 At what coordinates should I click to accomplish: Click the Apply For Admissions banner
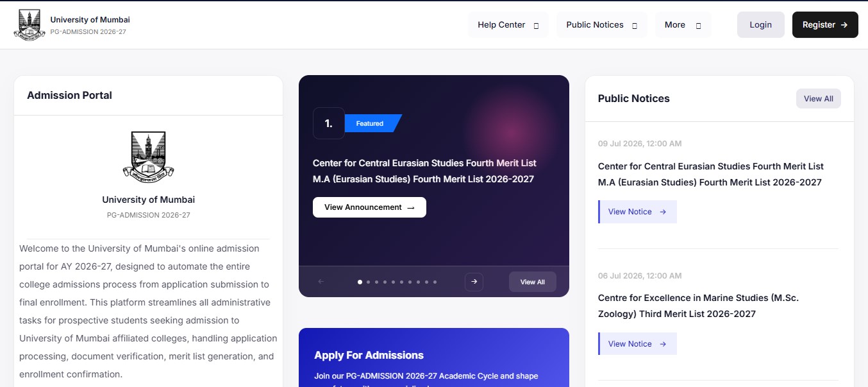434,357
